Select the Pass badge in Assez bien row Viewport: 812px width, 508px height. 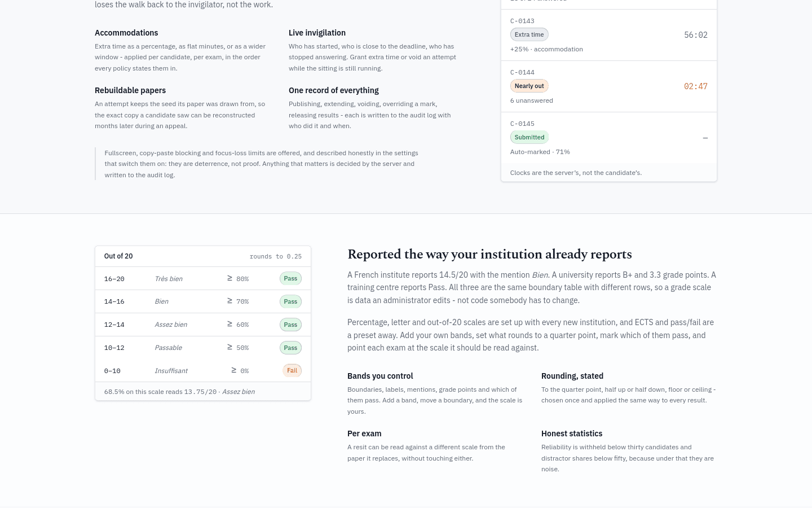coord(290,325)
